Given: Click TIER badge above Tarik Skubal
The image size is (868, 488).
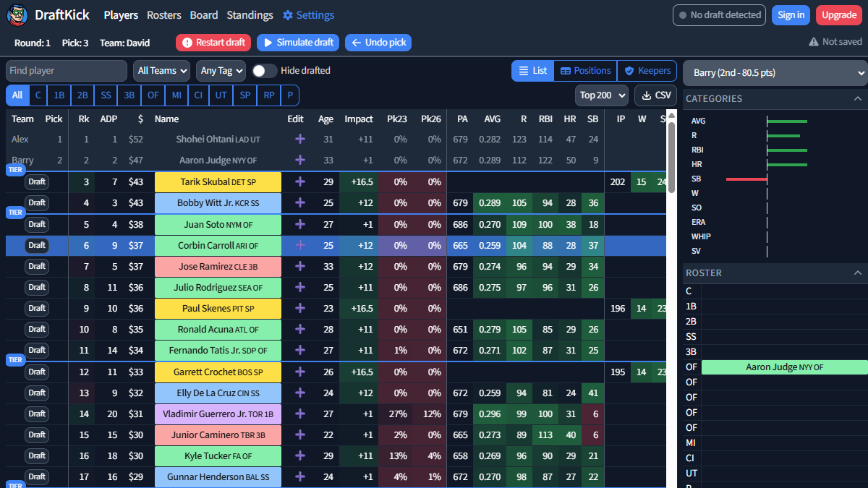Looking at the screenshot, I should [x=15, y=170].
